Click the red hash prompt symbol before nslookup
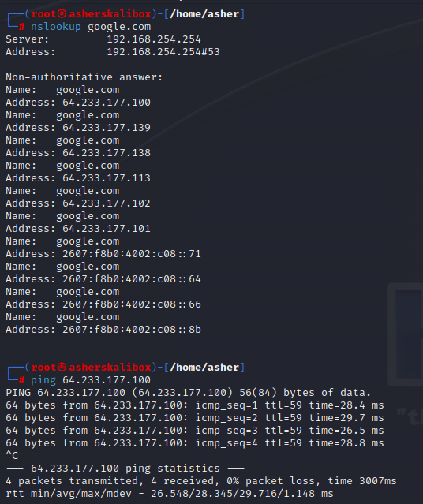Screen dimensions: 423x504 21,27
